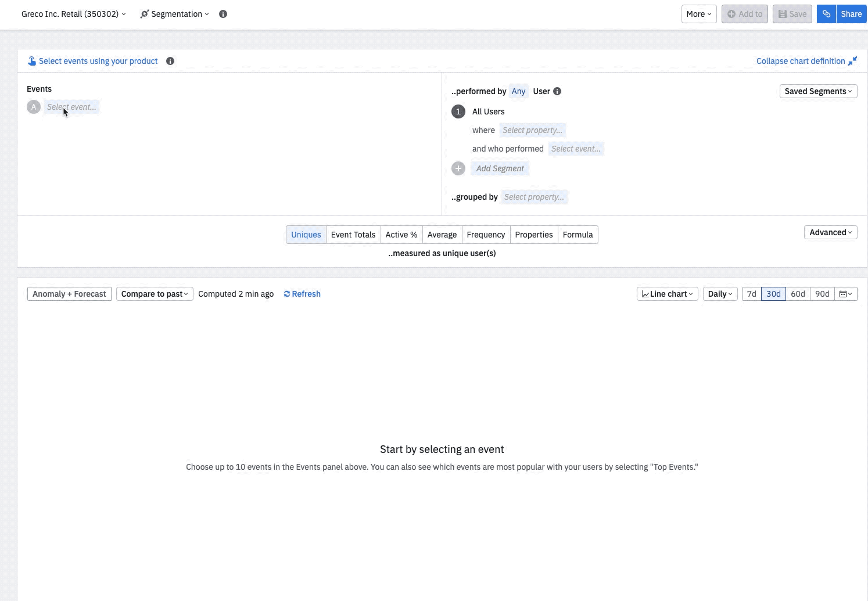Click the copy link icon beside Share

826,13
